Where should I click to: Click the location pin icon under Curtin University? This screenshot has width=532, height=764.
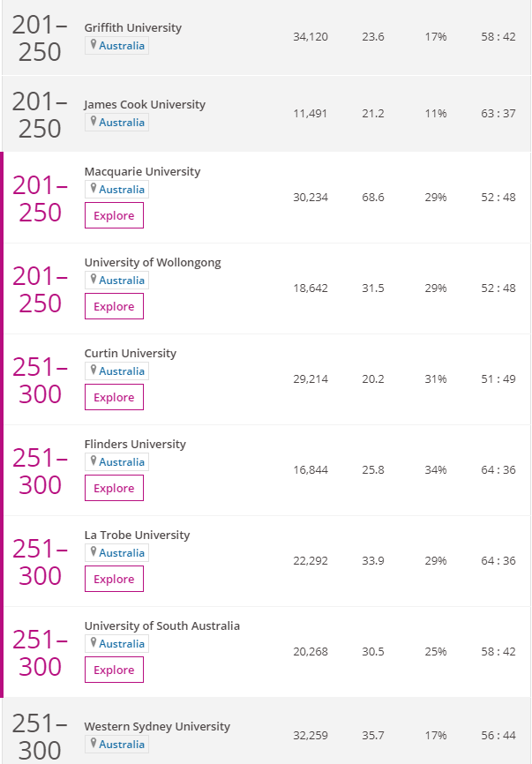click(x=93, y=371)
